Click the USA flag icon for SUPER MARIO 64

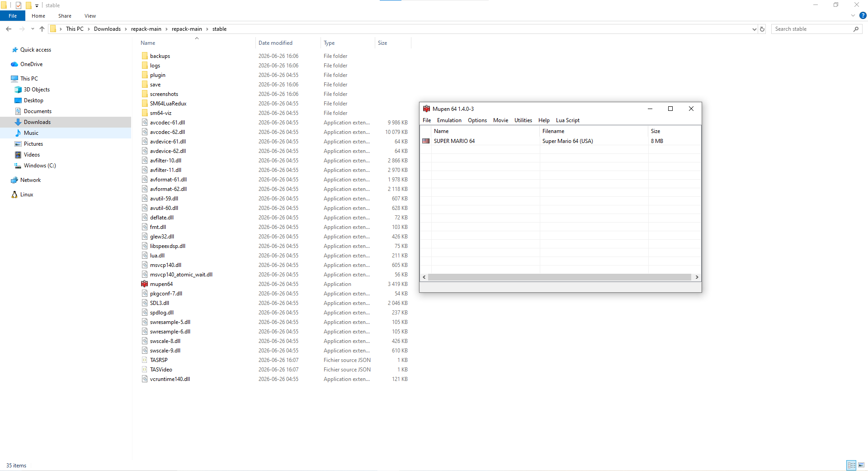point(426,141)
